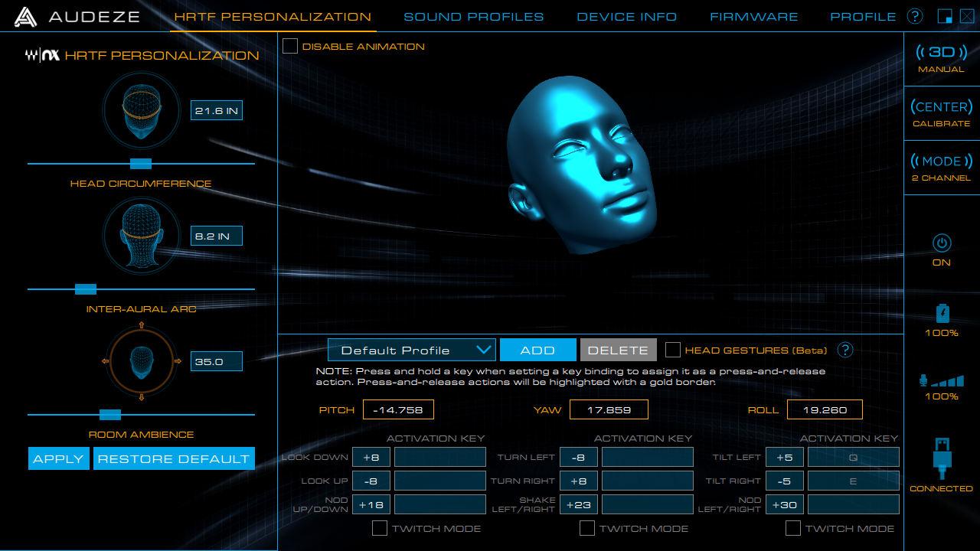This screenshot has height=551, width=980.
Task: Click the 21.6 IN head circumference field
Action: [x=217, y=111]
